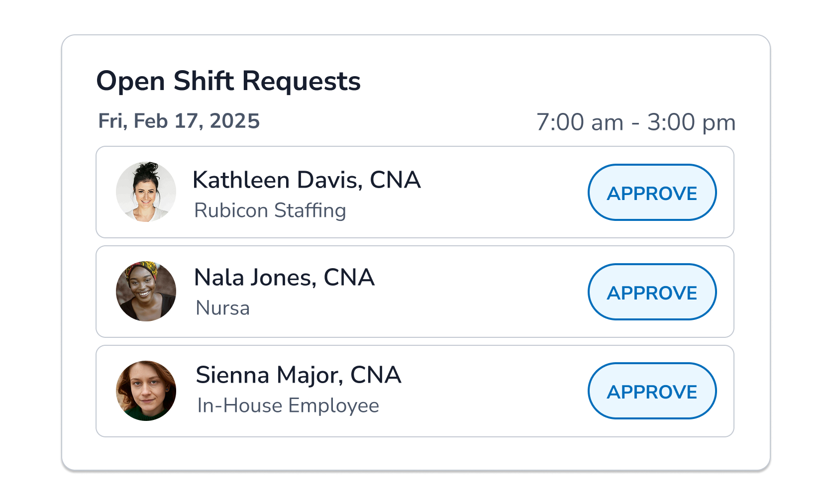Select the shift date Fri, Feb 17, 2025

tap(179, 121)
